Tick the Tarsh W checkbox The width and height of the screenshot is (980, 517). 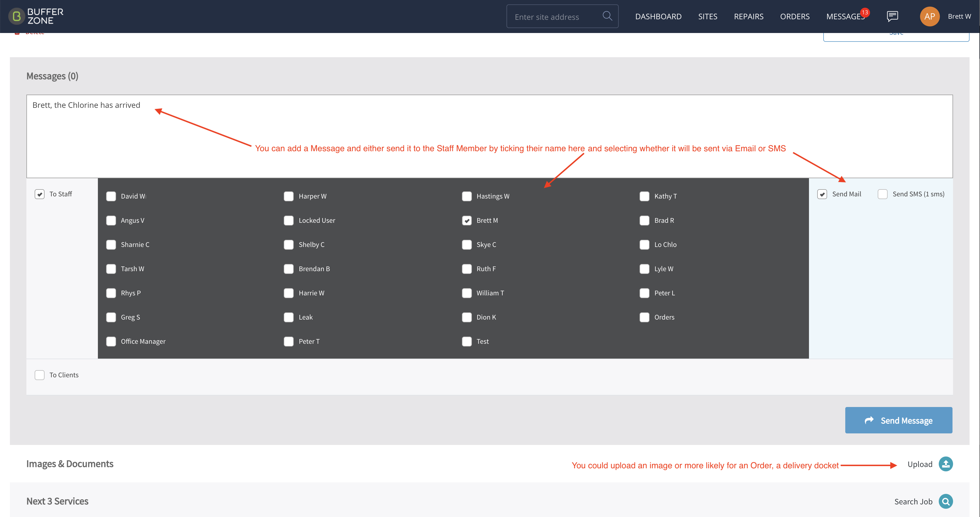[111, 269]
